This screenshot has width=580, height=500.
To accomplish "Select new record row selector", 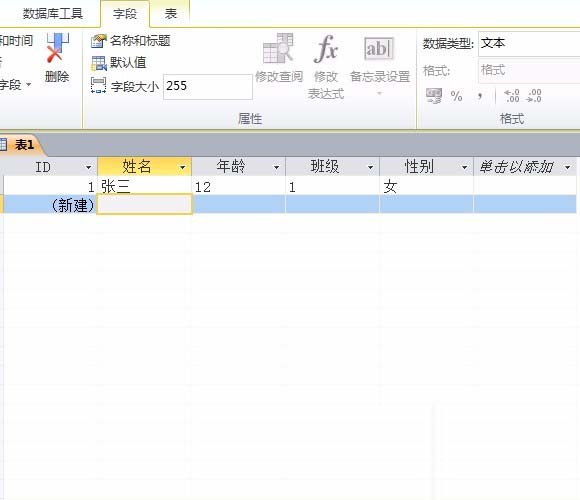I will pos(1,205).
